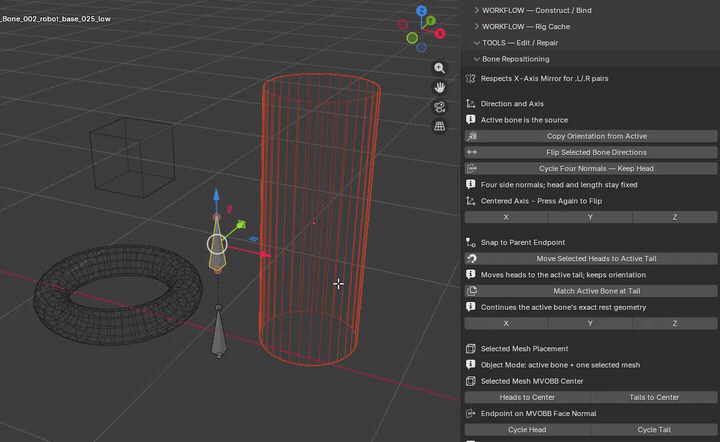Click 'Bone_002_robot_base_025_low' viewport text

(x=56, y=19)
